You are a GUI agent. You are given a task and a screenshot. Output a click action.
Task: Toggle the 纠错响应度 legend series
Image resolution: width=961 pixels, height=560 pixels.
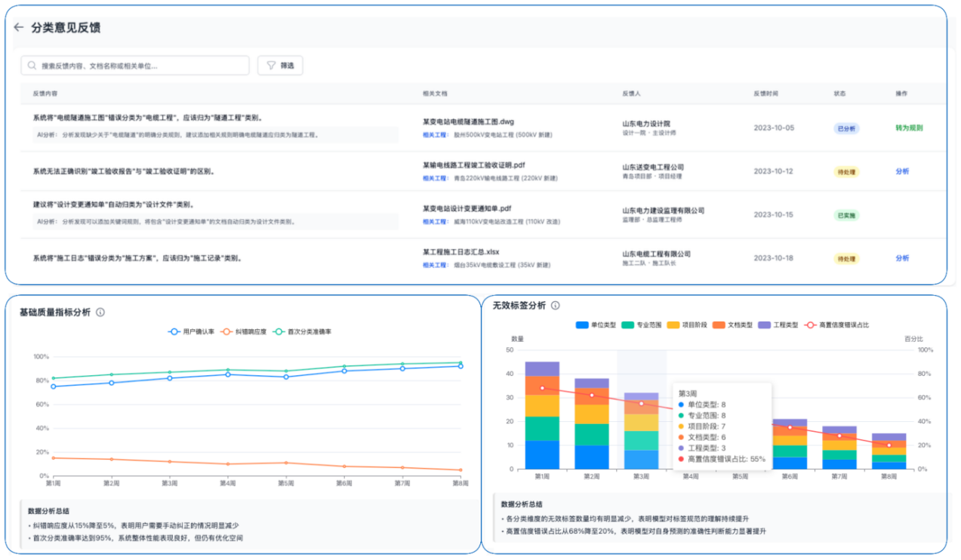[245, 331]
